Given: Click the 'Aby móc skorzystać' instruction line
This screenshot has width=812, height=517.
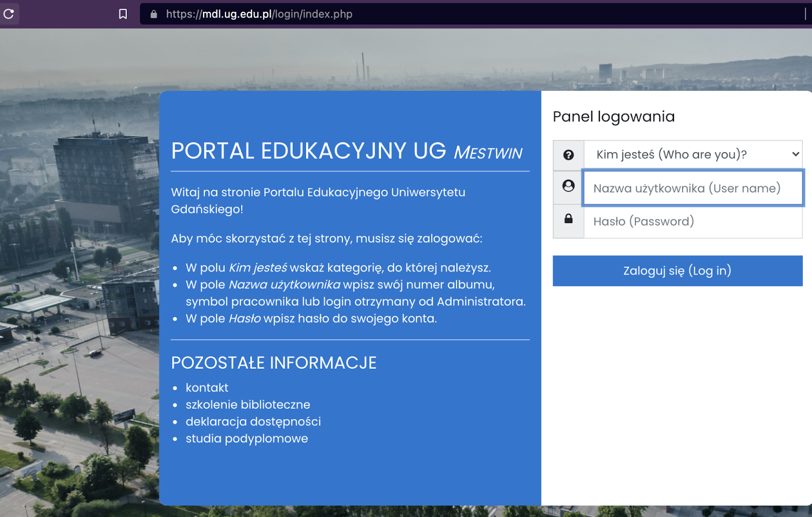Looking at the screenshot, I should click(x=327, y=239).
